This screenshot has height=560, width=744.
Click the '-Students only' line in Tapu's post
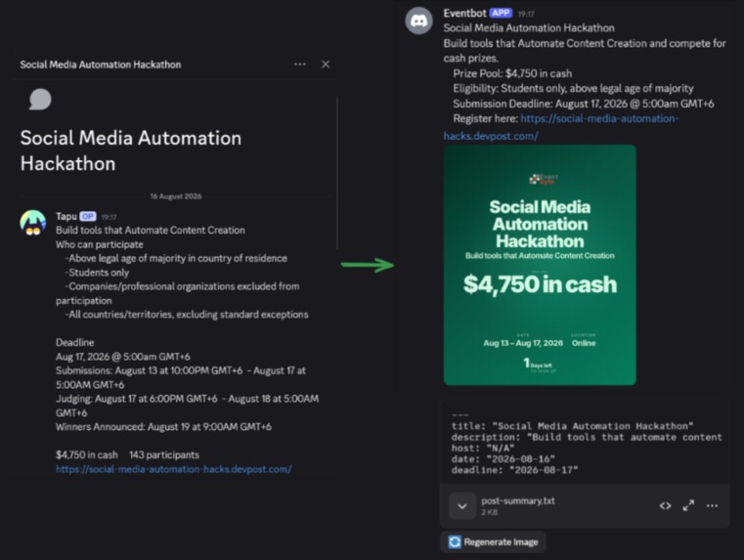pos(97,273)
